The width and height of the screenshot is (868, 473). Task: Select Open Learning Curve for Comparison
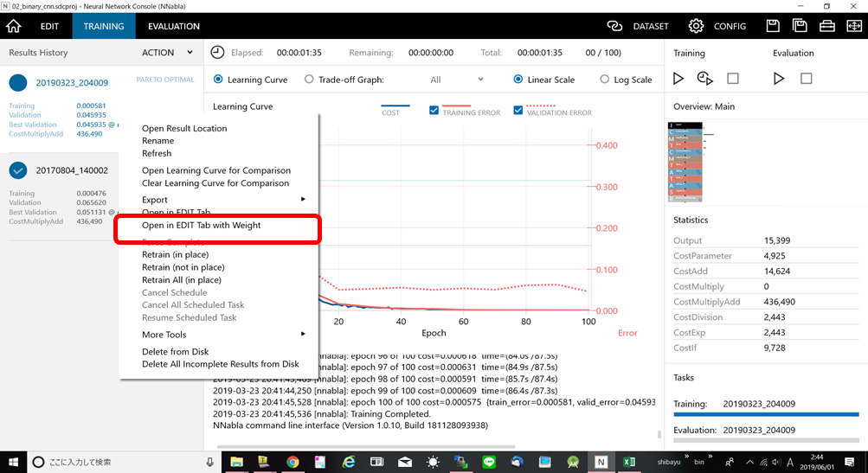[x=215, y=170]
